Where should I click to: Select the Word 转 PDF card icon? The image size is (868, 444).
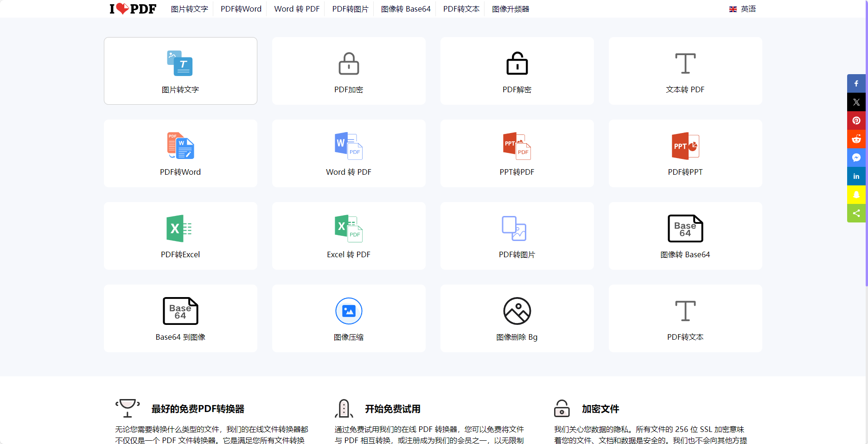349,146
